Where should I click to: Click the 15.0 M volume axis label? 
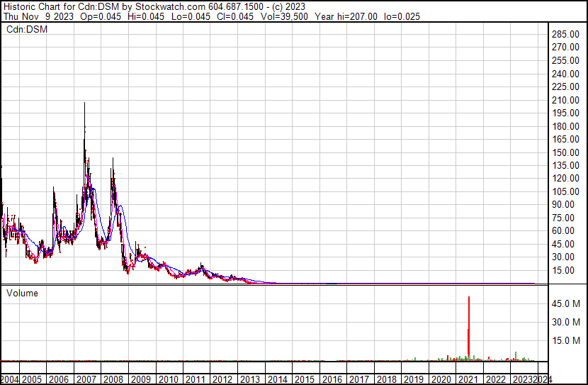pyautogui.click(x=566, y=340)
